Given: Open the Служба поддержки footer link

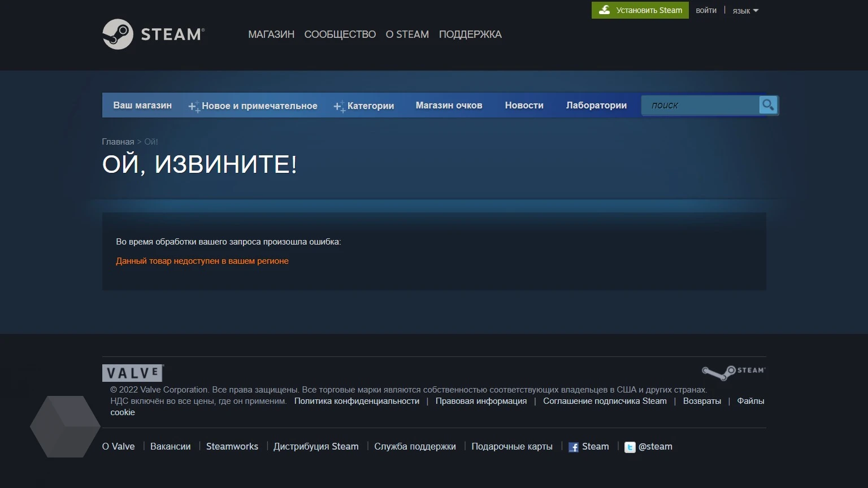Looking at the screenshot, I should (415, 446).
